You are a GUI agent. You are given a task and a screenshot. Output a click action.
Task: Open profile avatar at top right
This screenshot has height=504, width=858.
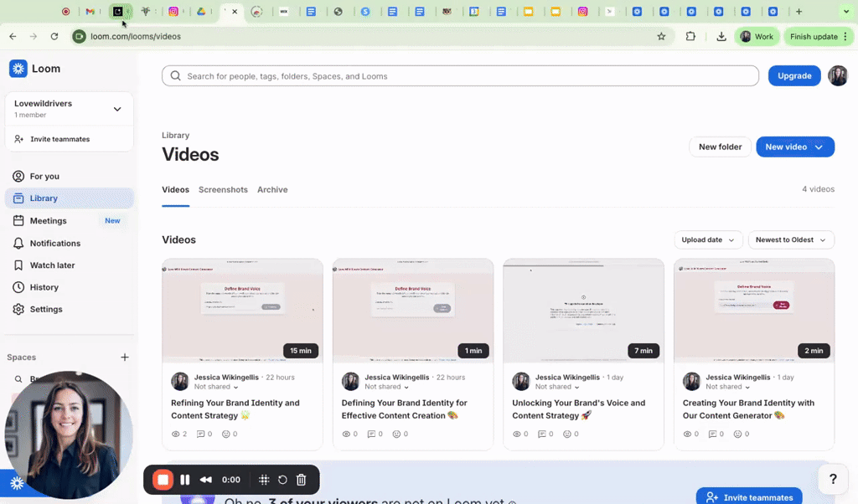[x=838, y=75]
